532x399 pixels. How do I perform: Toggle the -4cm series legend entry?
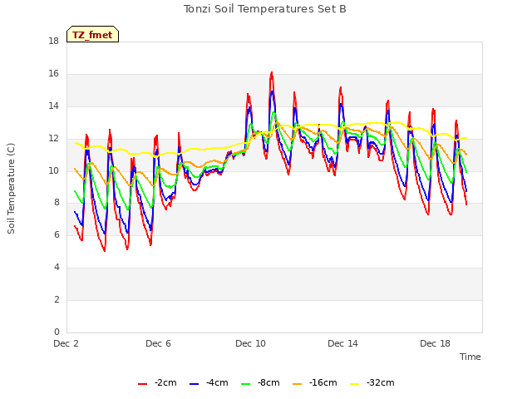(x=209, y=383)
